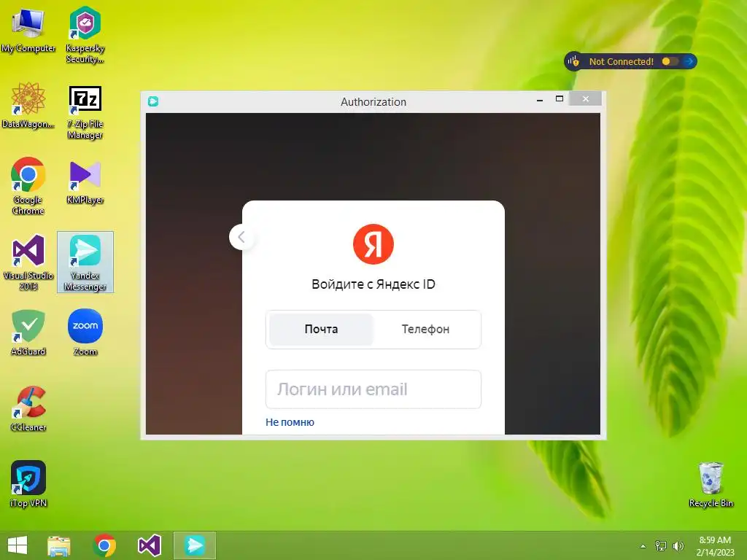Show hidden system tray icons
This screenshot has height=560, width=747.
[x=643, y=546]
